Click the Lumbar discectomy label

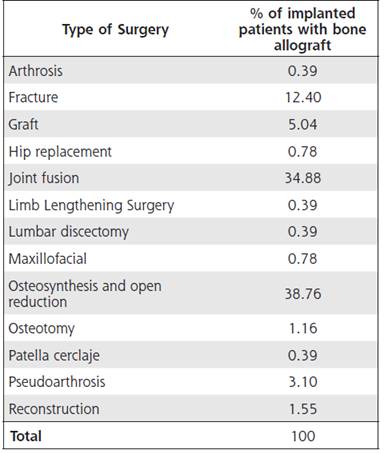[x=69, y=232]
